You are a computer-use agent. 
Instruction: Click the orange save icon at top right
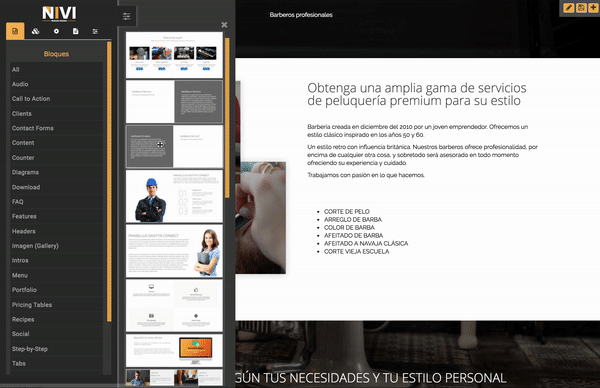(x=581, y=8)
